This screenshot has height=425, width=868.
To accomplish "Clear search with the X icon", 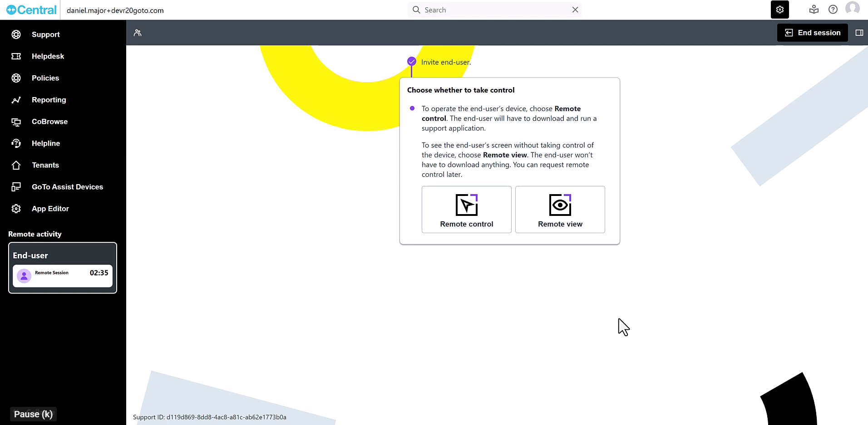I will click(575, 10).
